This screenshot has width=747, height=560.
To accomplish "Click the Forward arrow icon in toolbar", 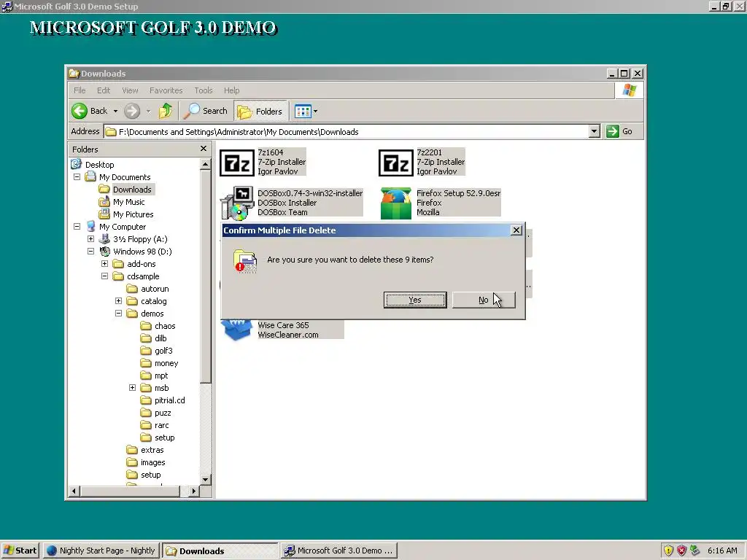I will [132, 111].
